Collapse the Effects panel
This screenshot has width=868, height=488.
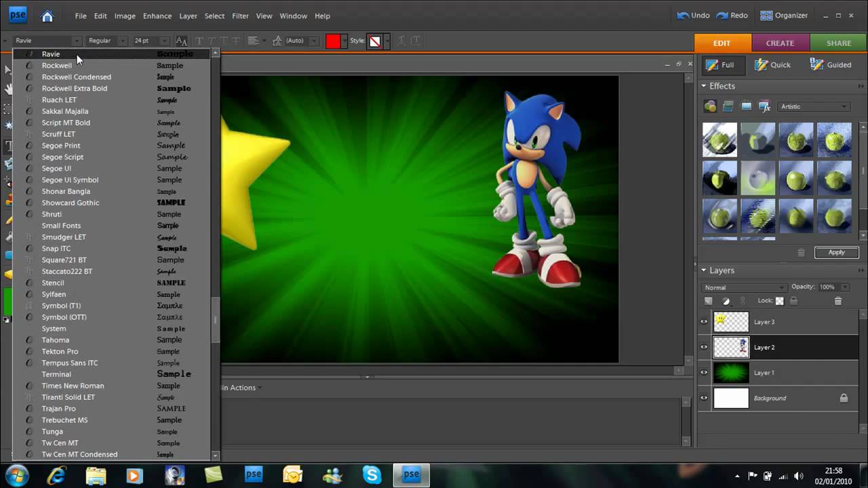[703, 86]
